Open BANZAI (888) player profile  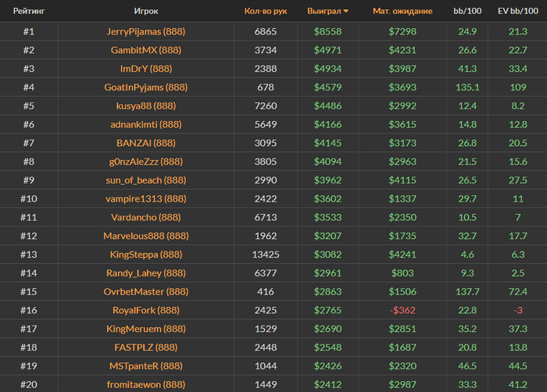[145, 143]
